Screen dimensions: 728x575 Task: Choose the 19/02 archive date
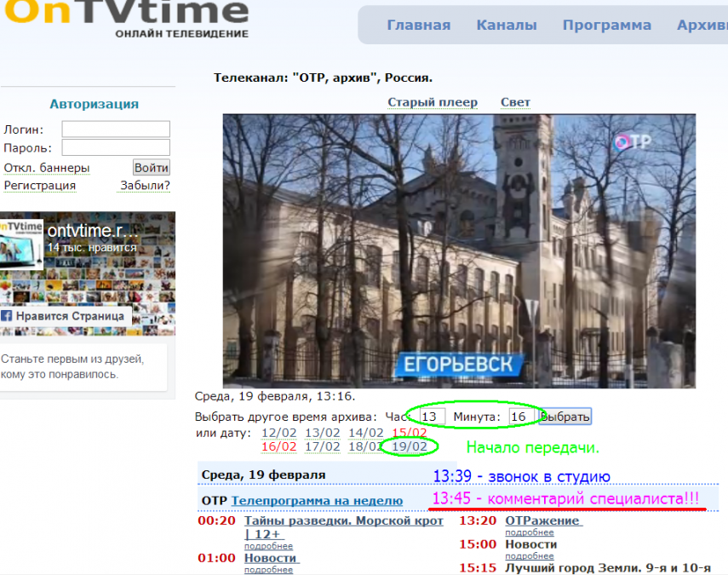(410, 446)
